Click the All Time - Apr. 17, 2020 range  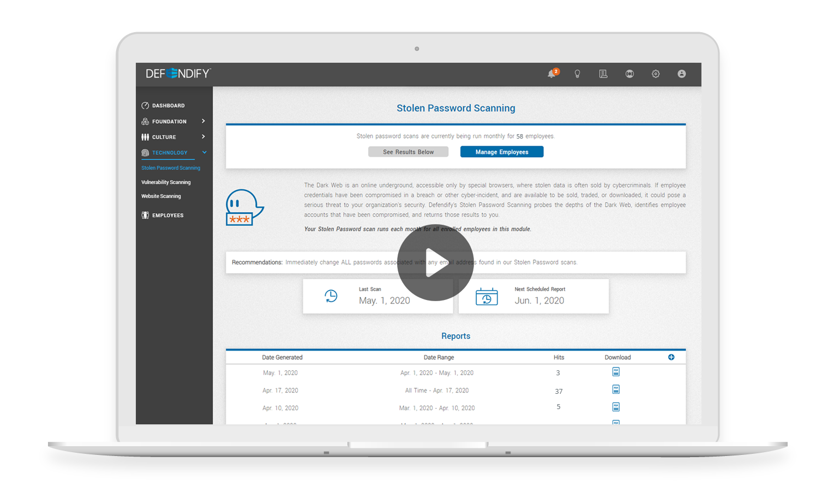437,391
